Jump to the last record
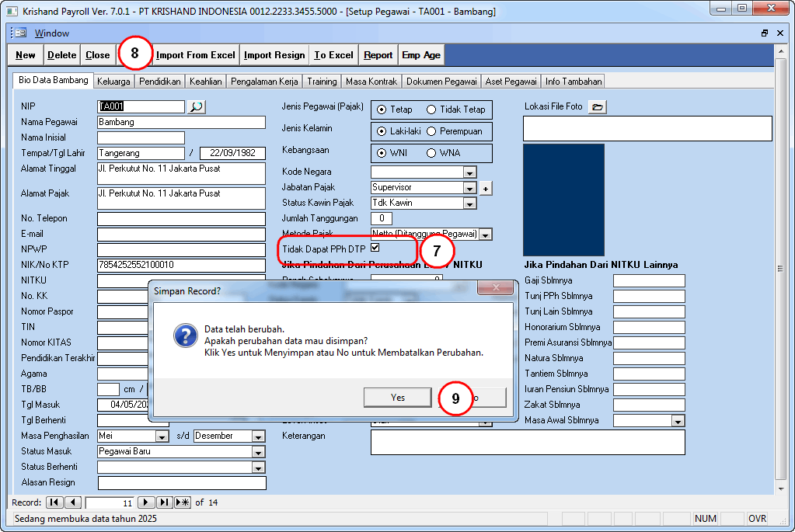The width and height of the screenshot is (795, 532). 165,502
